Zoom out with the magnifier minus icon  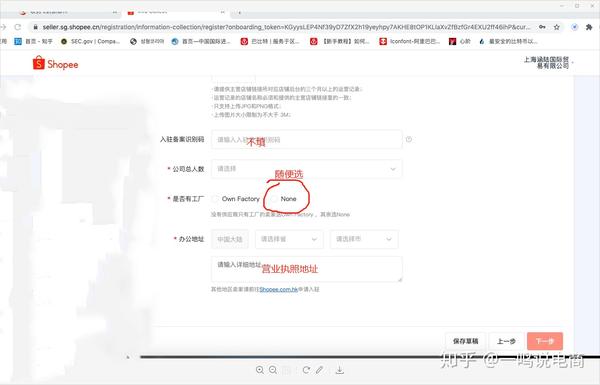(x=273, y=370)
